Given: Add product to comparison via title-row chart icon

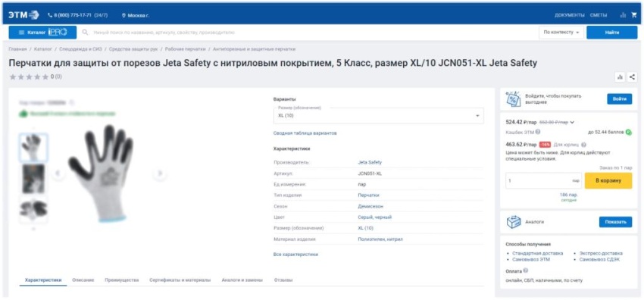Looking at the screenshot, I should point(620,77).
